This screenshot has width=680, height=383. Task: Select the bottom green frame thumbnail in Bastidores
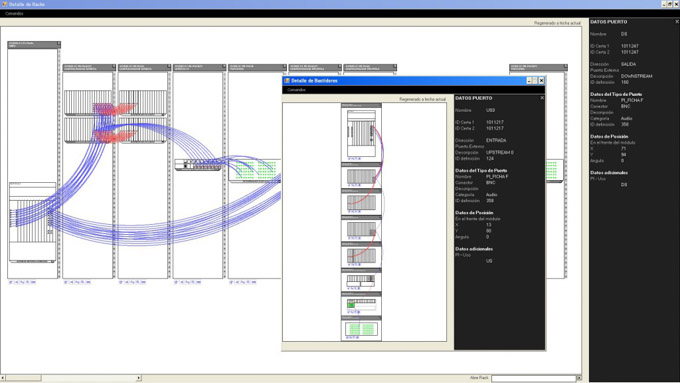pyautogui.click(x=361, y=329)
